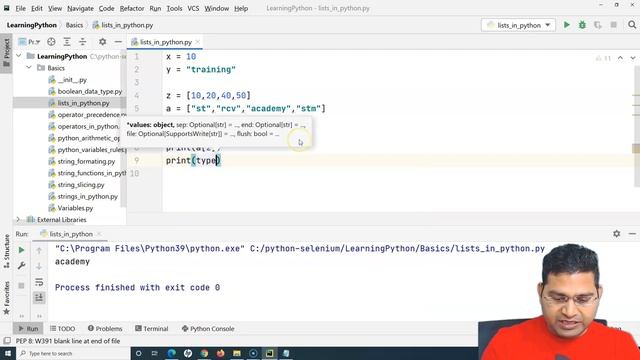Screen dimensions: 640x360
Task: Open the TODO tool window
Action: tap(62, 329)
